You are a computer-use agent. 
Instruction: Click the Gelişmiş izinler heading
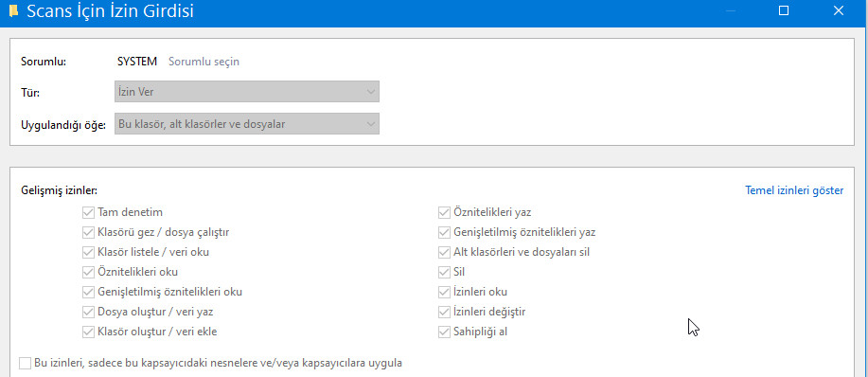click(60, 190)
